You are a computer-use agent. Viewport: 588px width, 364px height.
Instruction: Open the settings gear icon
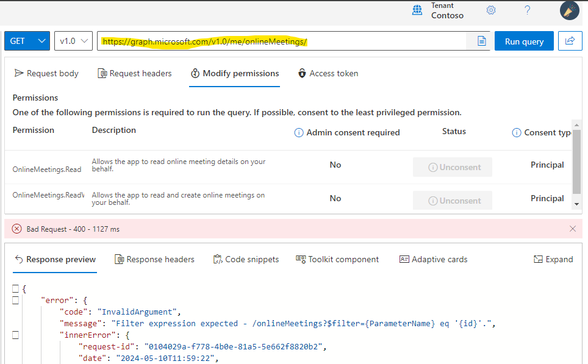(x=491, y=10)
